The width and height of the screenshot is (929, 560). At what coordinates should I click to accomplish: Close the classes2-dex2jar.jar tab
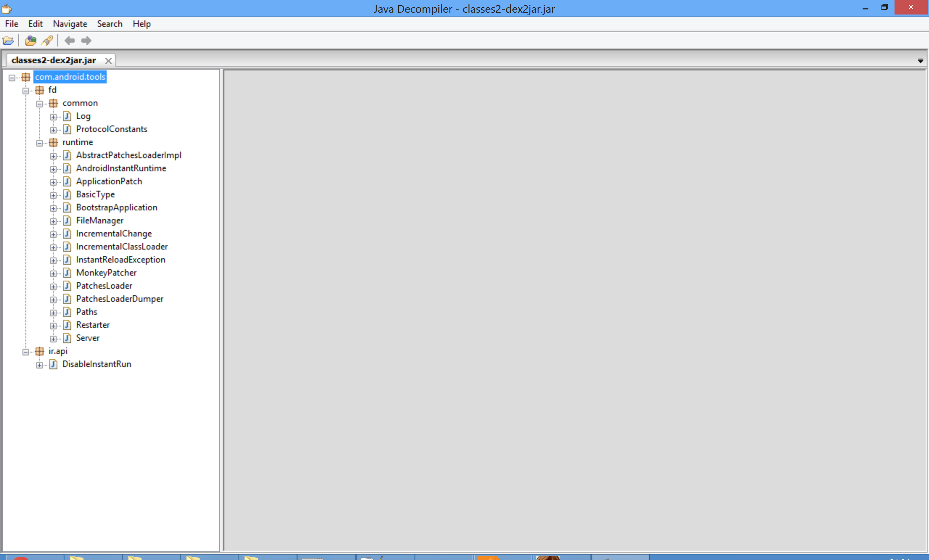point(108,61)
